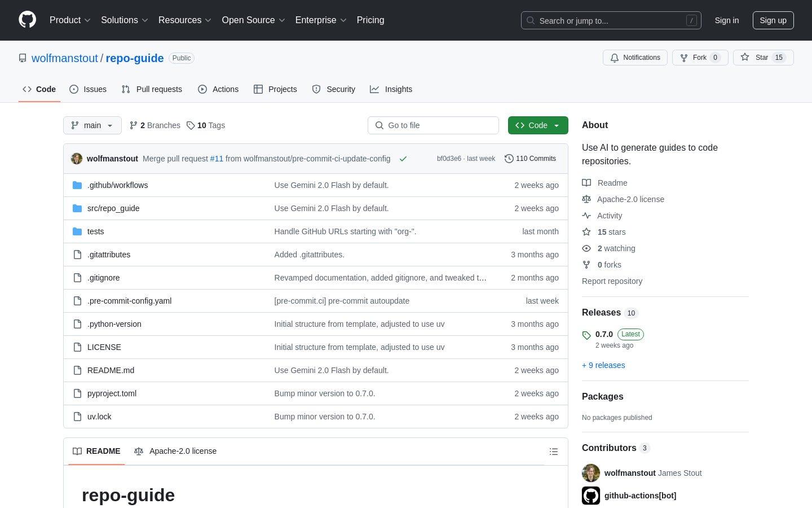Expand the Enterprise menu

[321, 20]
